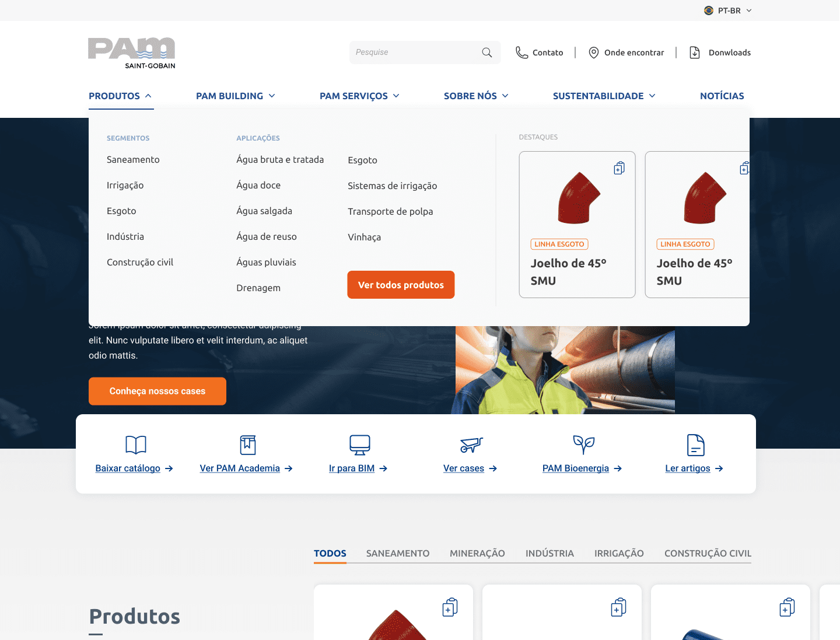Screen dimensions: 840x640
Task: Follow the Ir para BIM link
Action: [358, 468]
